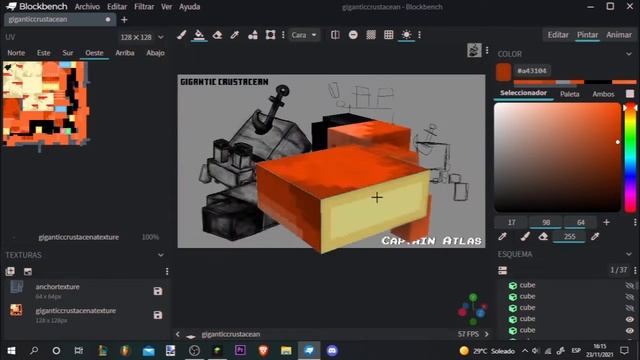Click the hue slider bar
The width and height of the screenshot is (640, 360).
click(631, 158)
